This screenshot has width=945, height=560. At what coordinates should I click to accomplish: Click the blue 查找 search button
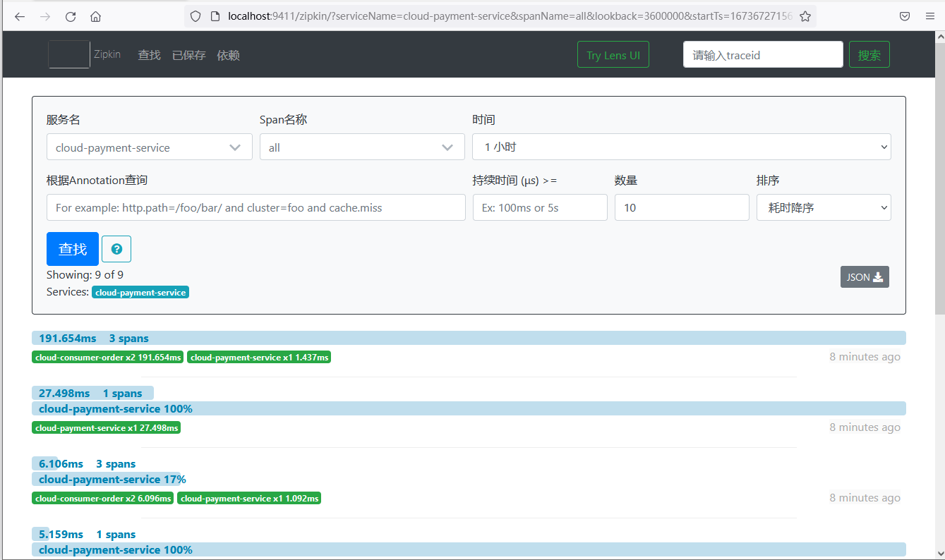tap(73, 249)
